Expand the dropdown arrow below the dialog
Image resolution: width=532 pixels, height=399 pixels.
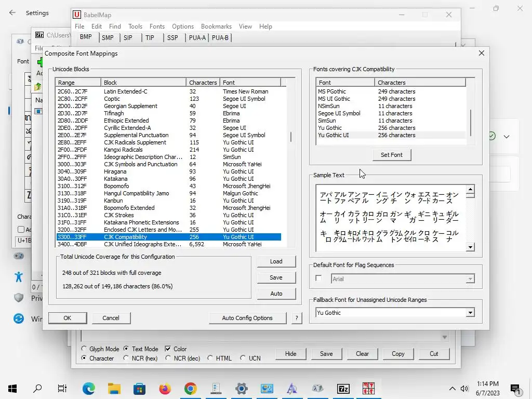444,337
